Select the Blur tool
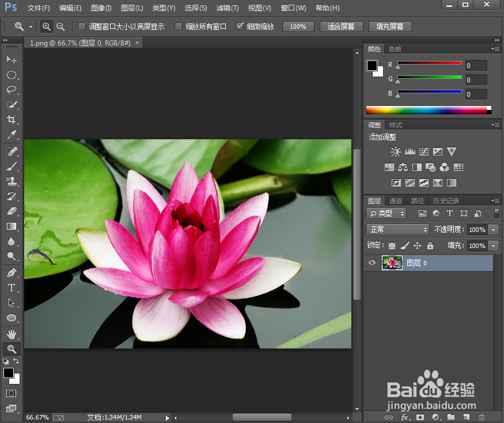504x423 pixels. (12, 241)
